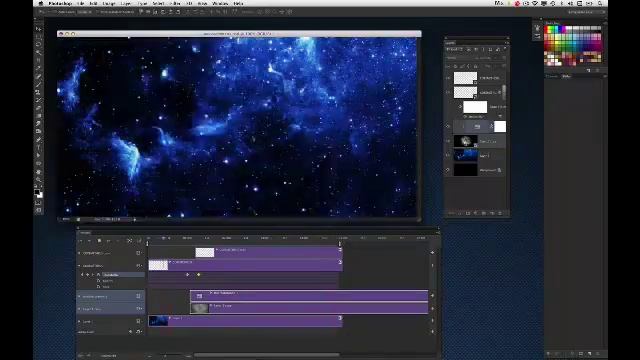The image size is (640, 360).
Task: Open filmstrip menu of top track
Action: (139, 253)
